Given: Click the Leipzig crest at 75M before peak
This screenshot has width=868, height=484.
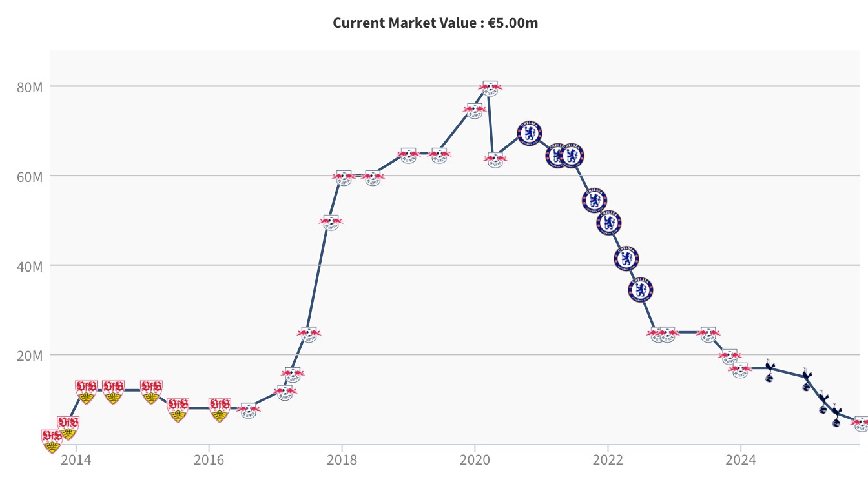Looking at the screenshot, I should coord(475,110).
